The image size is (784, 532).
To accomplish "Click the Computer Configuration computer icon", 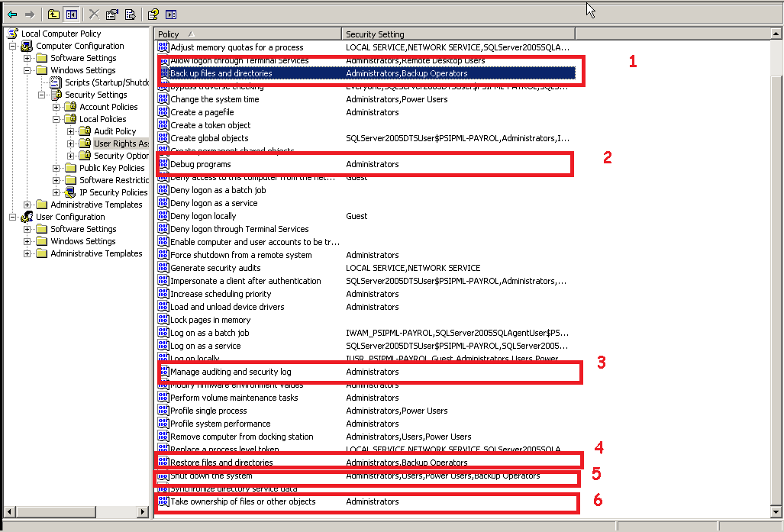I will 27,46.
